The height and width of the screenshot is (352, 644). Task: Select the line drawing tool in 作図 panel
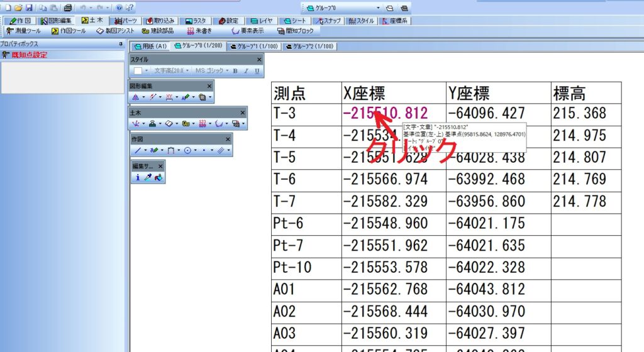pyautogui.click(x=138, y=151)
